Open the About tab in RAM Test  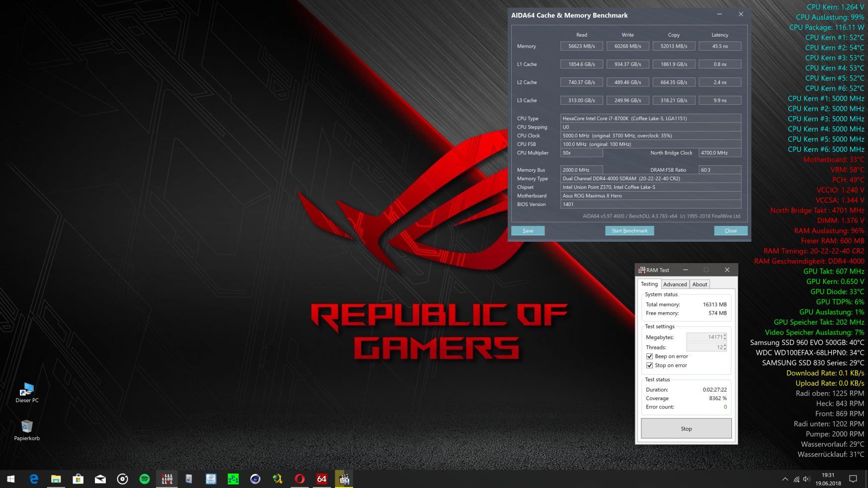pyautogui.click(x=700, y=284)
